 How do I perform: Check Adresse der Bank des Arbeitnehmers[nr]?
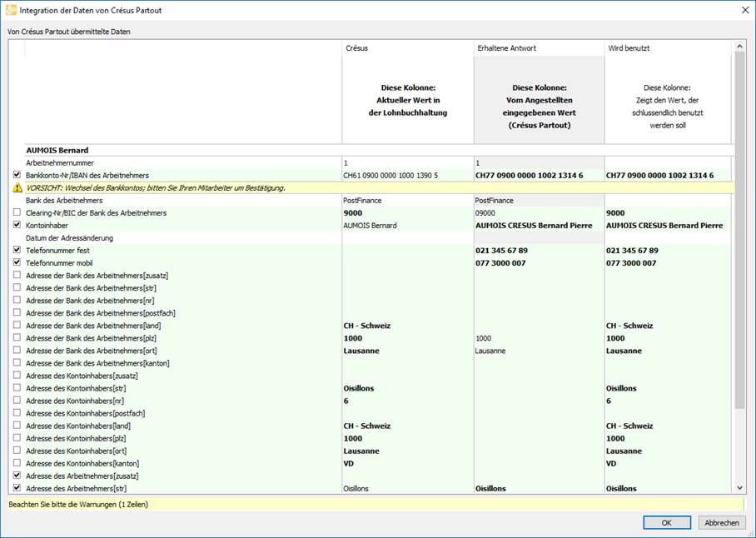pos(17,300)
